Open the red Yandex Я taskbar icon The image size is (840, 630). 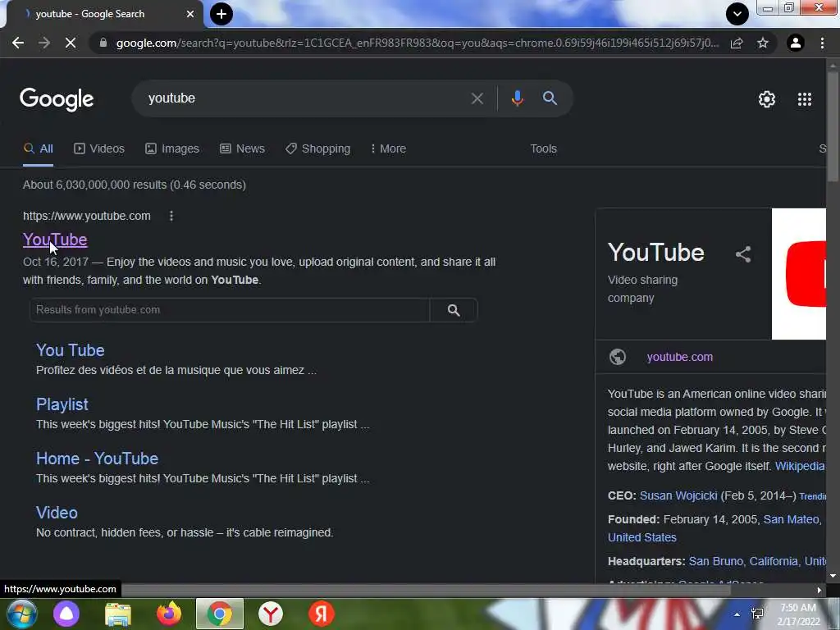click(x=322, y=614)
